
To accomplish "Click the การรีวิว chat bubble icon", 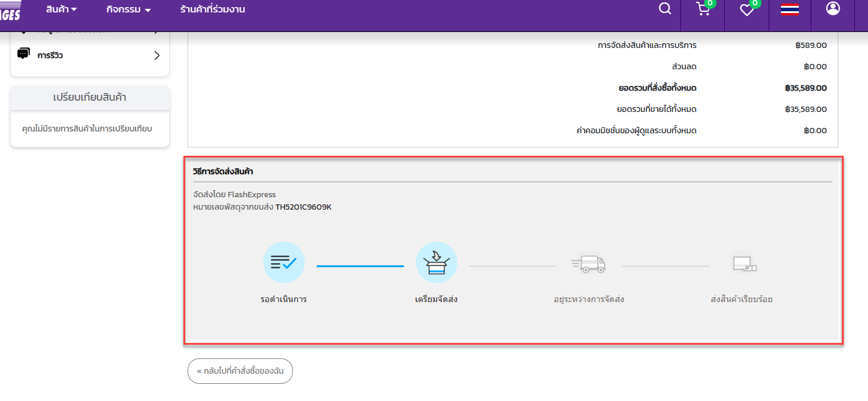I will point(24,54).
